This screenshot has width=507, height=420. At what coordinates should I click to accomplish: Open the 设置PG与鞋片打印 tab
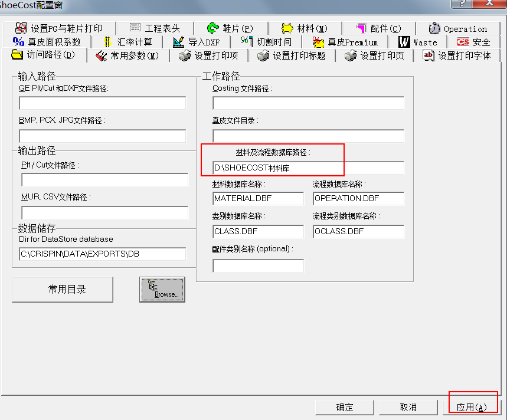(x=59, y=28)
